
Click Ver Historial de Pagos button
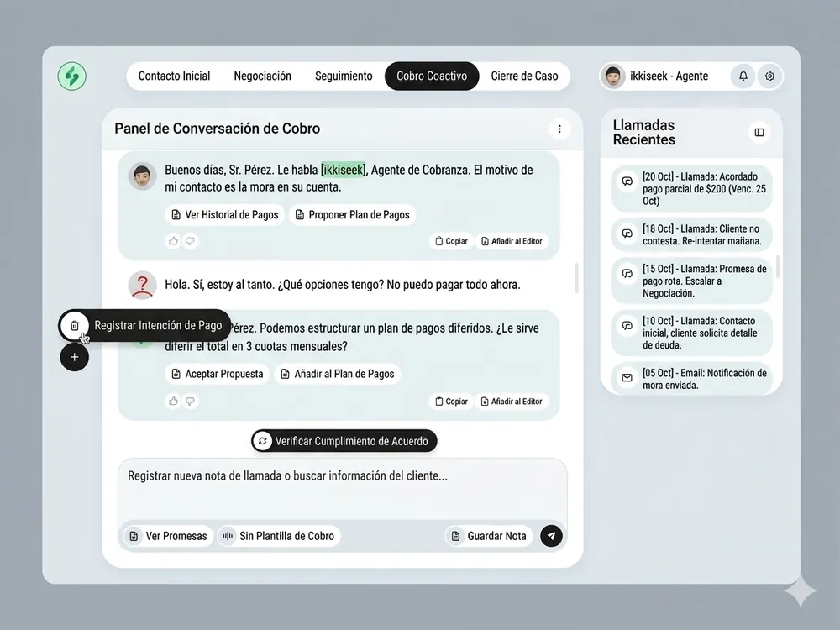point(225,215)
